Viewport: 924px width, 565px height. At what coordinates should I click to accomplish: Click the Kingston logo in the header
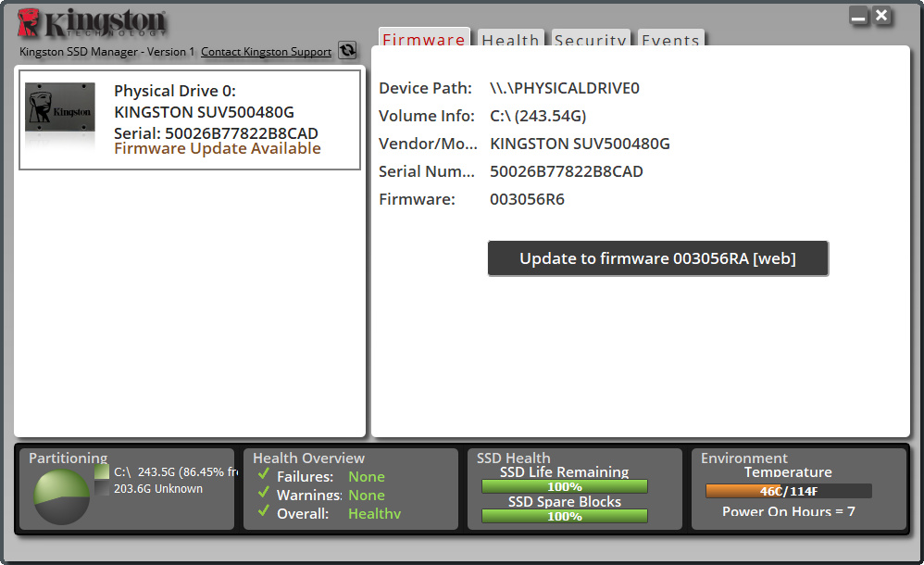93,23
